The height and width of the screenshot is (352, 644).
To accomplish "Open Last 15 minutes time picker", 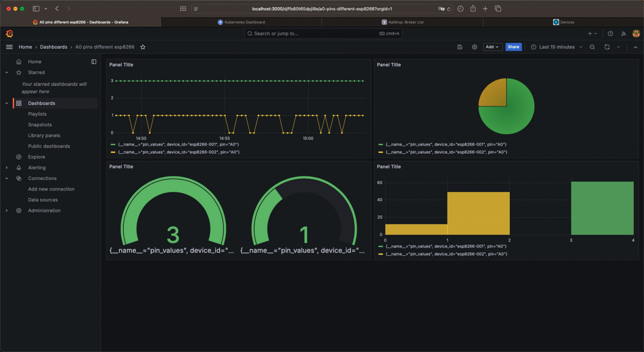I will [556, 47].
